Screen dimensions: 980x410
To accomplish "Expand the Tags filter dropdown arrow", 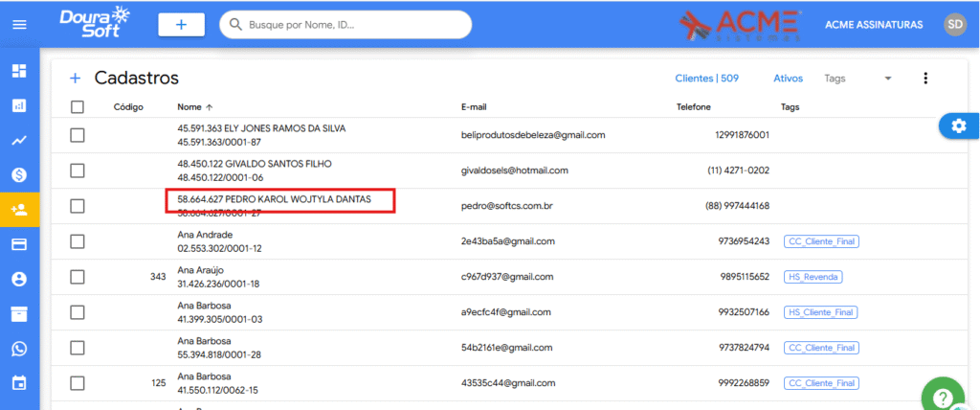I will pyautogui.click(x=887, y=79).
